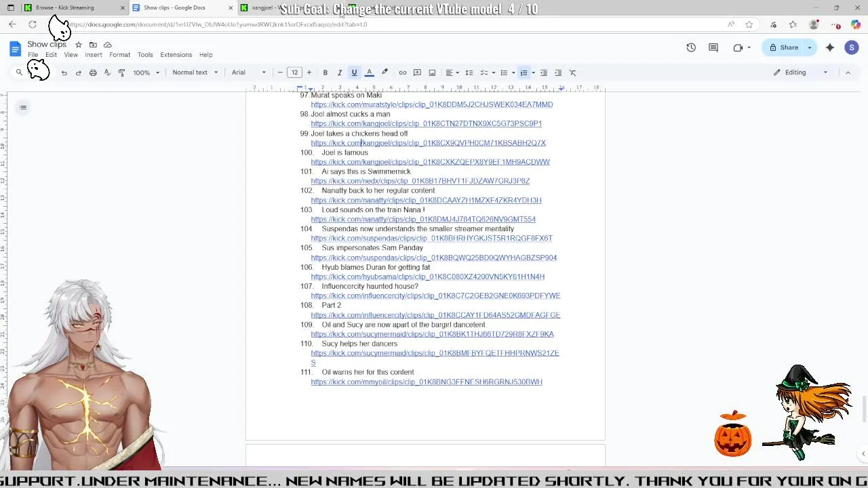This screenshot has height=488, width=868.
Task: Expand the Share options arrow
Action: 809,47
